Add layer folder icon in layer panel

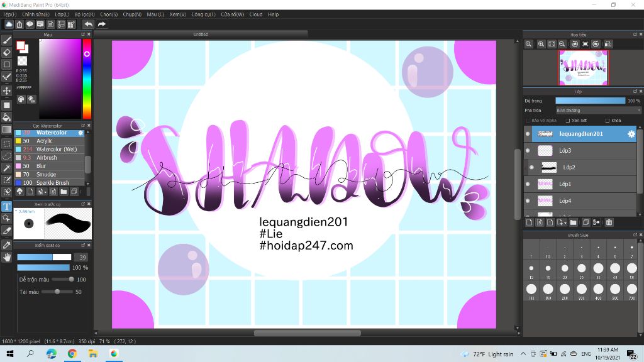point(574,222)
